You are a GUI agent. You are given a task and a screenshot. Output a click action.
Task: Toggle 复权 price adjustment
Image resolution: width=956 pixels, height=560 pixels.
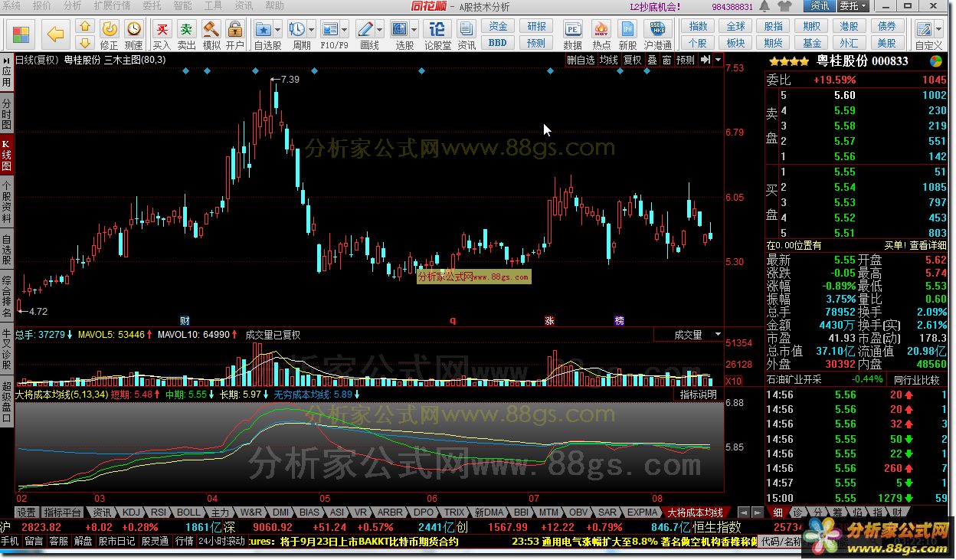coord(633,60)
